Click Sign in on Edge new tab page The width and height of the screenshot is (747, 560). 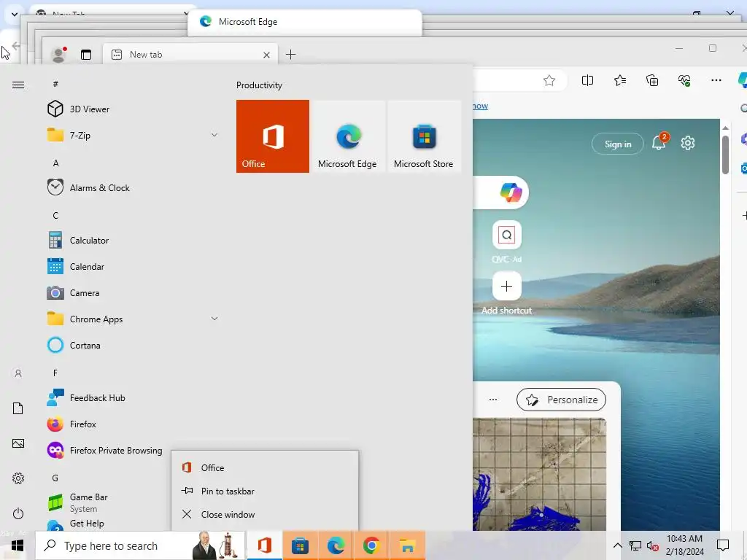[x=618, y=144]
